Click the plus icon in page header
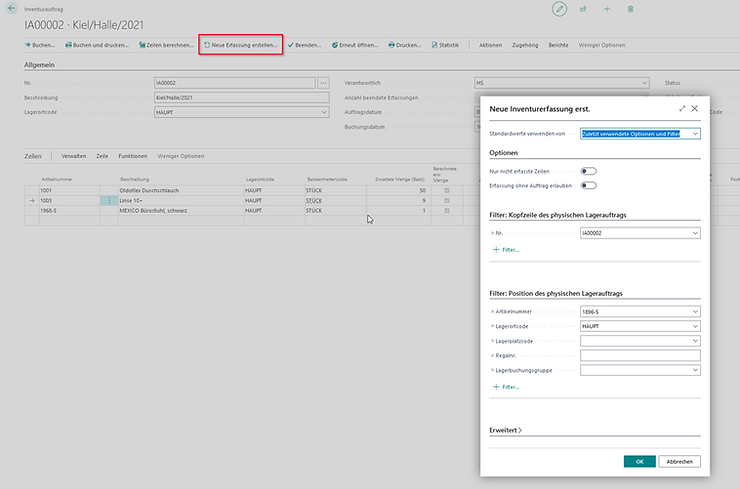The height and width of the screenshot is (489, 740). [606, 9]
